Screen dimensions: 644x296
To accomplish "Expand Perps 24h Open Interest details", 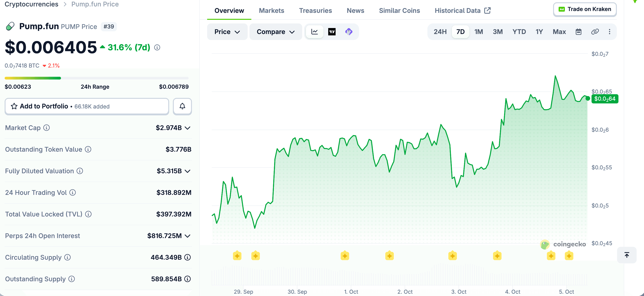I will click(188, 236).
